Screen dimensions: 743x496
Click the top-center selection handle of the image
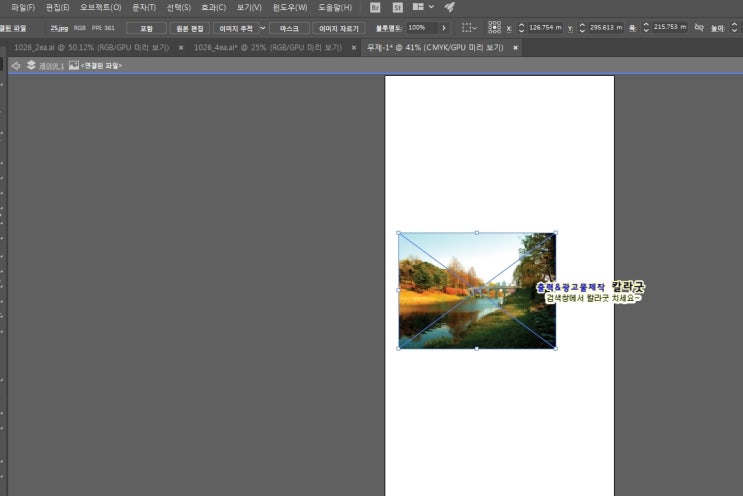click(477, 233)
